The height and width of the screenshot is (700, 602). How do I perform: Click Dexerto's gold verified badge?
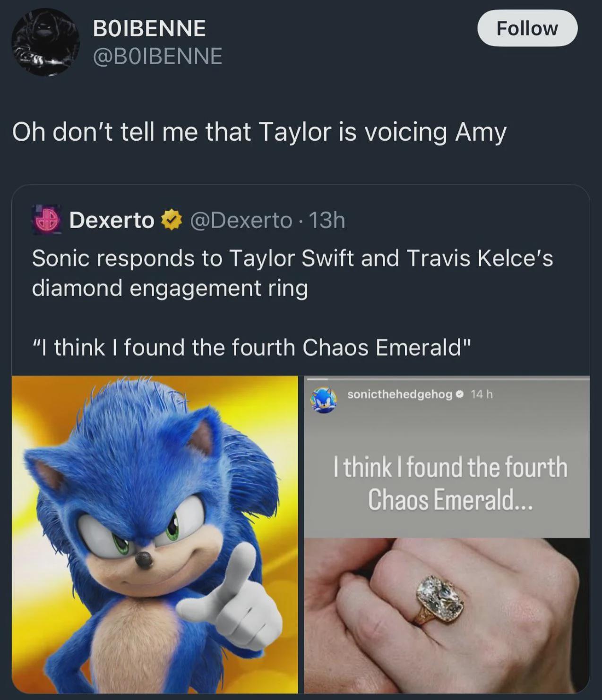[172, 220]
